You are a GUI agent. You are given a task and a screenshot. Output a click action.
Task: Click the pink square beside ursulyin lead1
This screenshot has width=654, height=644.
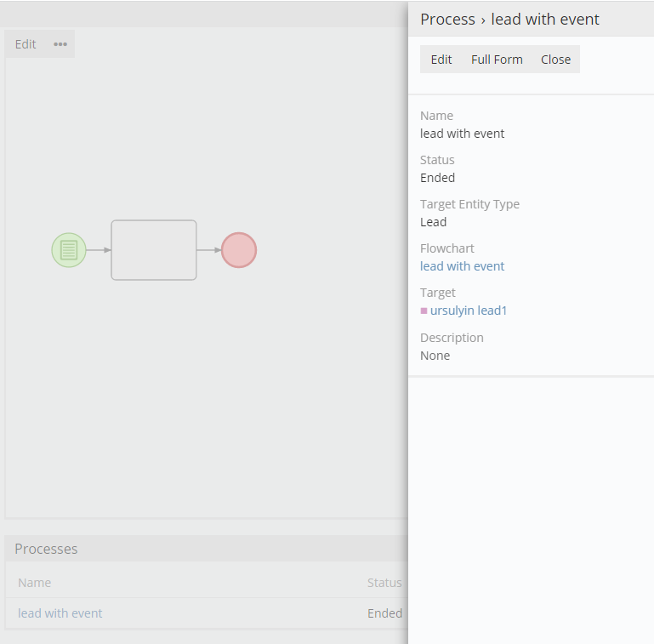click(x=424, y=311)
